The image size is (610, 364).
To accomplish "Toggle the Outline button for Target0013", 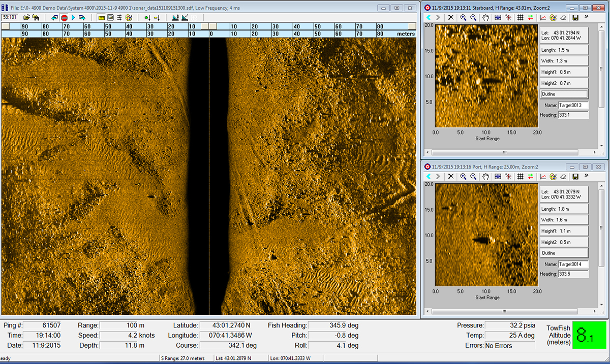I will pos(564,94).
